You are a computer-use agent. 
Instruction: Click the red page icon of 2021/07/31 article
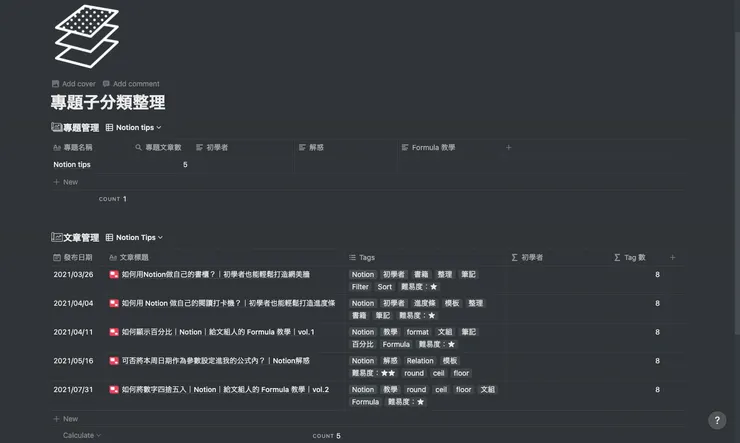(x=114, y=390)
